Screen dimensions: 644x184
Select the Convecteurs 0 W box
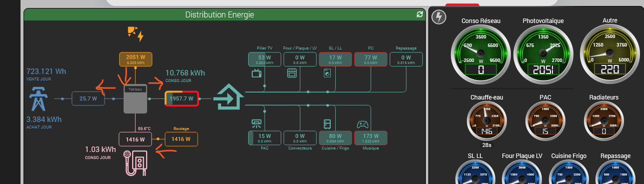point(300,137)
